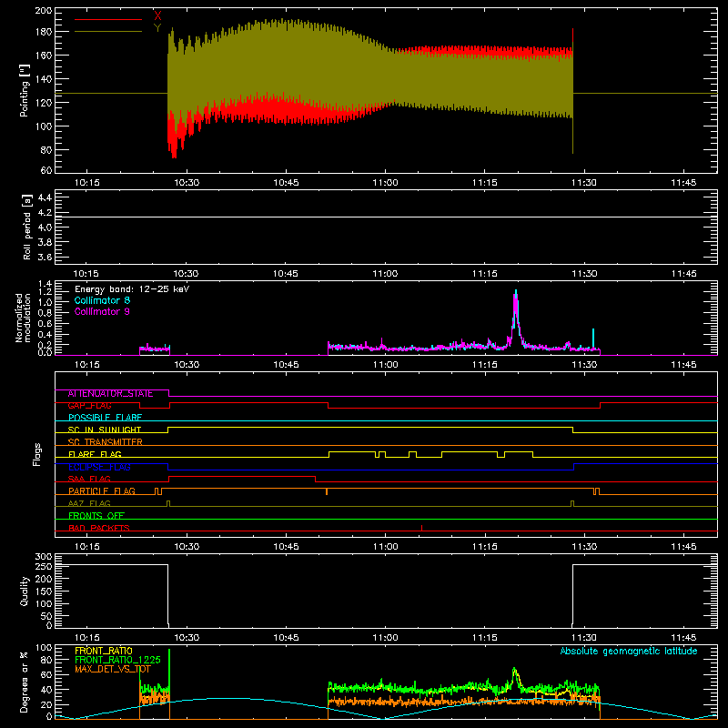The width and height of the screenshot is (728, 728).
Task: Select the SC_IN_SUNLIGHT flag label
Action: tap(105, 430)
